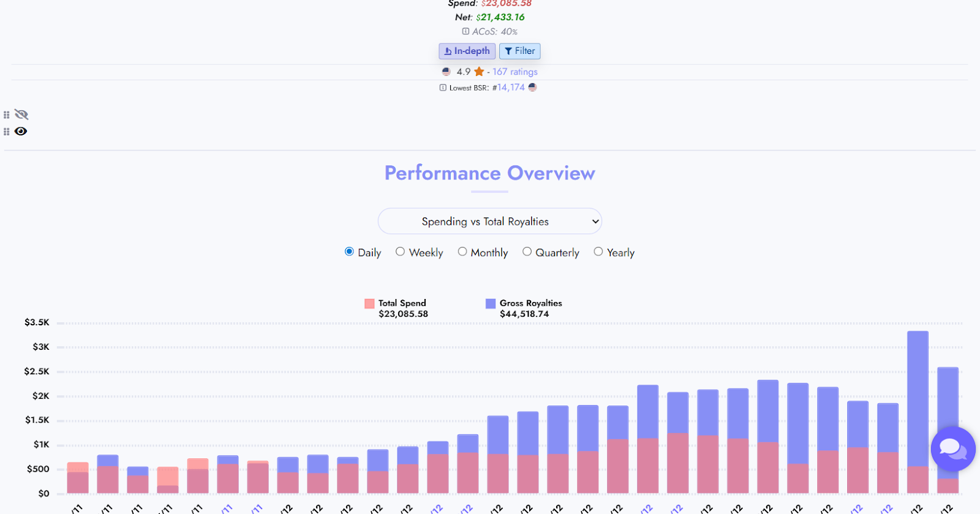Click the drag handle beside the open eye
980x514 pixels.
pyautogui.click(x=7, y=131)
